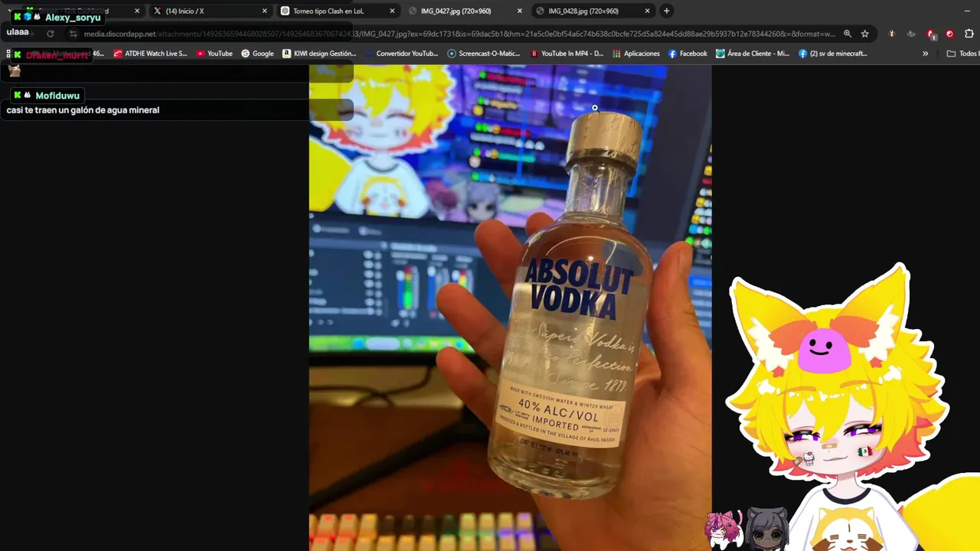The image size is (980, 551).
Task: Switch to the IMG_0428.jpg tab
Action: click(x=593, y=11)
